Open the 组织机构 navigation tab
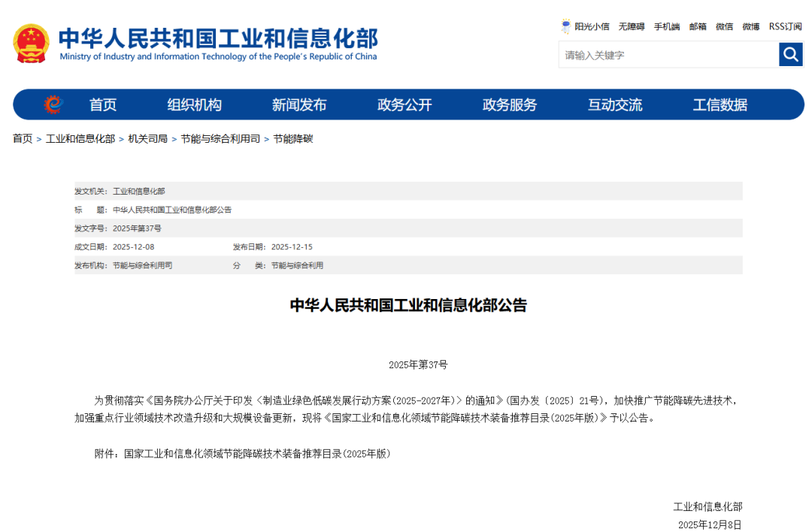This screenshot has height=532, width=812. (195, 105)
